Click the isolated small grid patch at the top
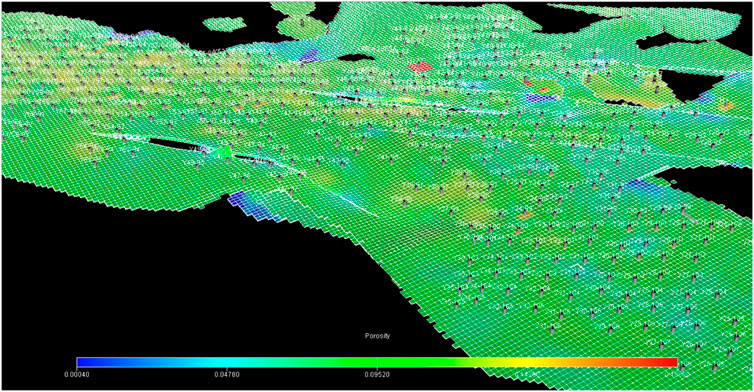Screen dimensions: 754x392 click(224, 24)
